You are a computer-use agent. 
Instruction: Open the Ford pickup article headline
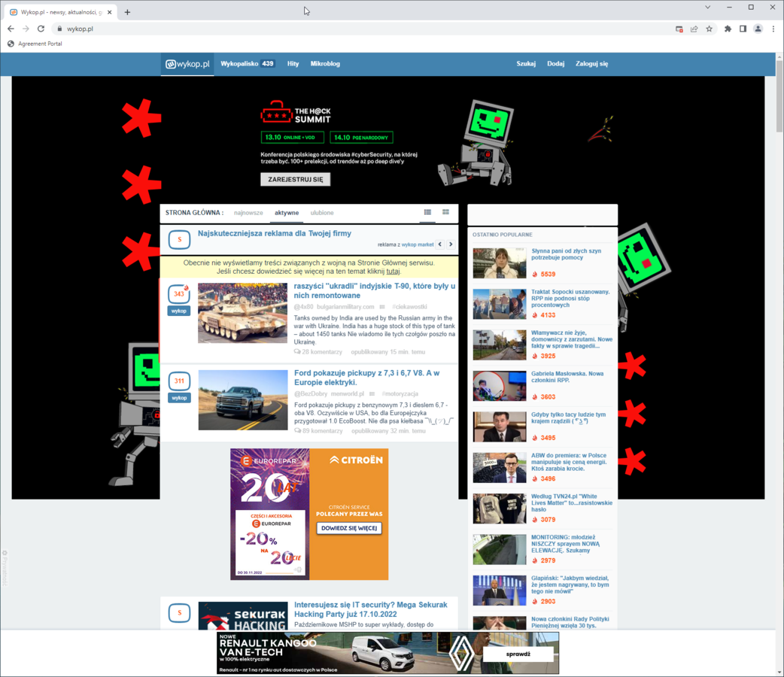(367, 378)
